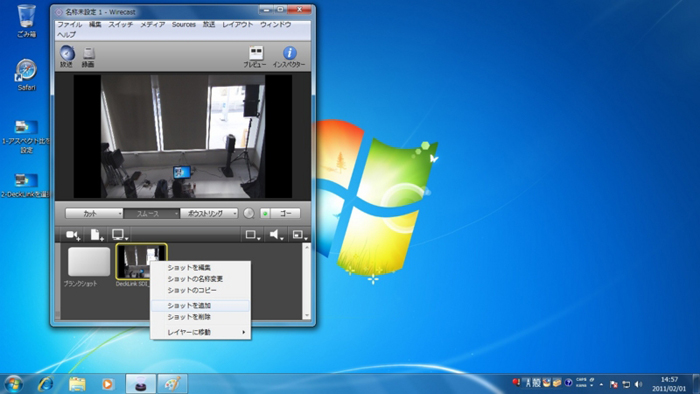Screen dimensions: 700x394
Task: Open the スイッチ menu
Action: (121, 25)
